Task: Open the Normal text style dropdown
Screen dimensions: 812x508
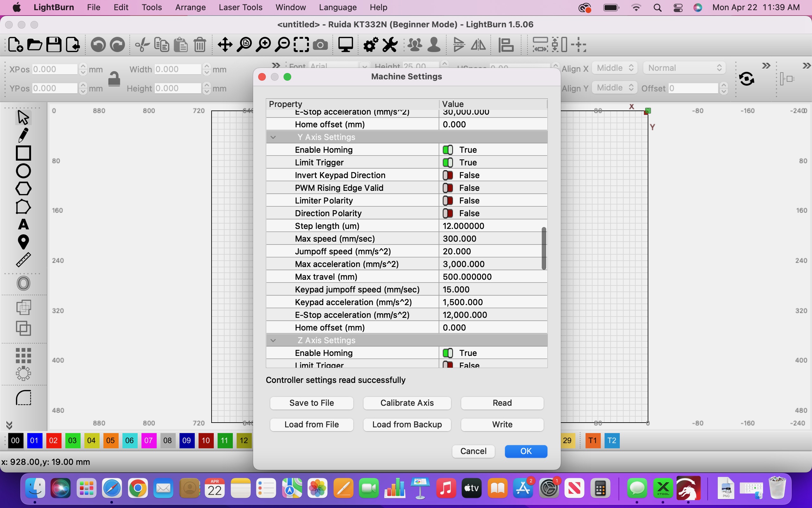Action: pos(684,68)
